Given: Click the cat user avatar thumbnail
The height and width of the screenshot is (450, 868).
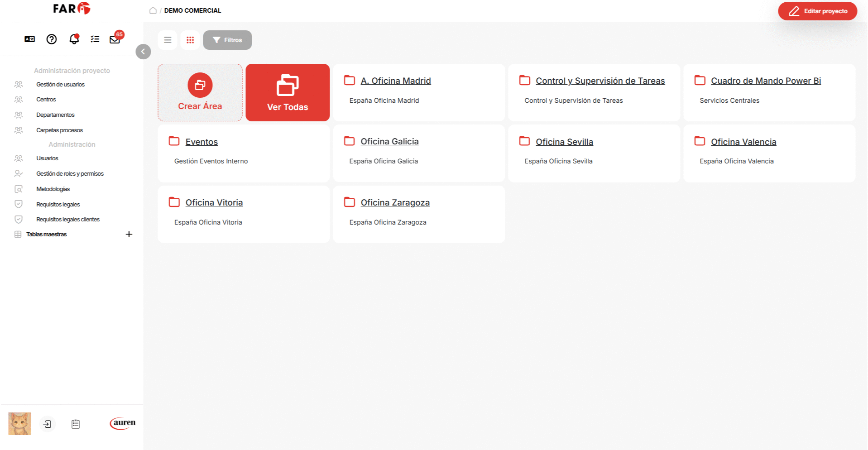Looking at the screenshot, I should 19,424.
